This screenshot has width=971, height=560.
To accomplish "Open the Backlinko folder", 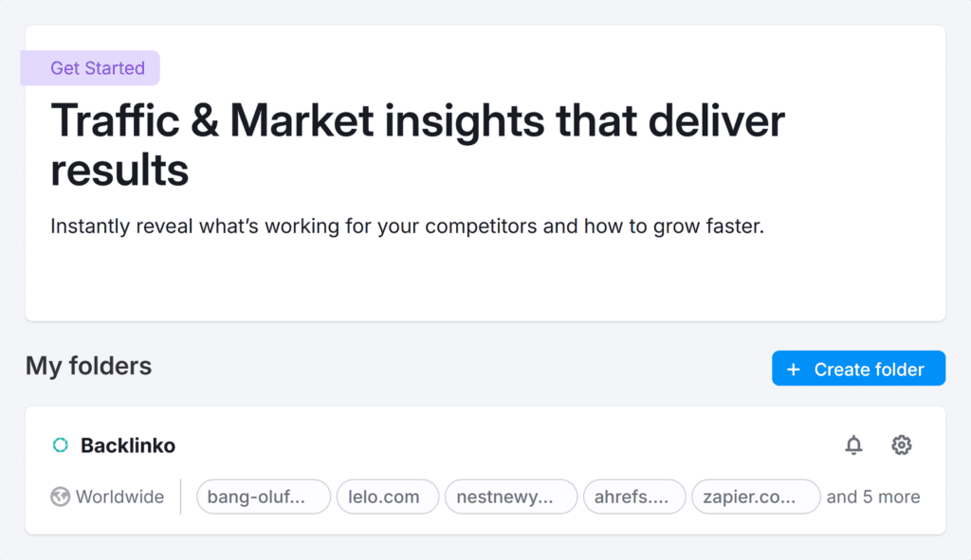I will [129, 444].
